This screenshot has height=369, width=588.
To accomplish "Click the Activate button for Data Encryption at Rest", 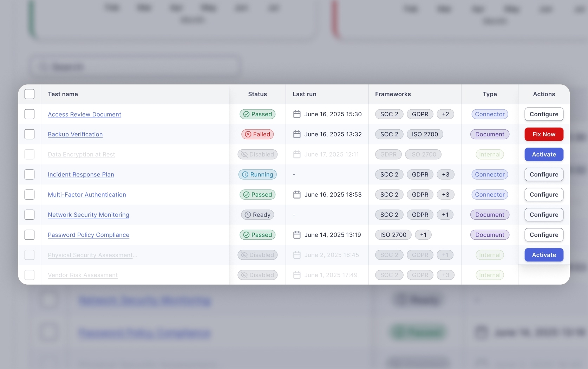I will [x=544, y=155].
